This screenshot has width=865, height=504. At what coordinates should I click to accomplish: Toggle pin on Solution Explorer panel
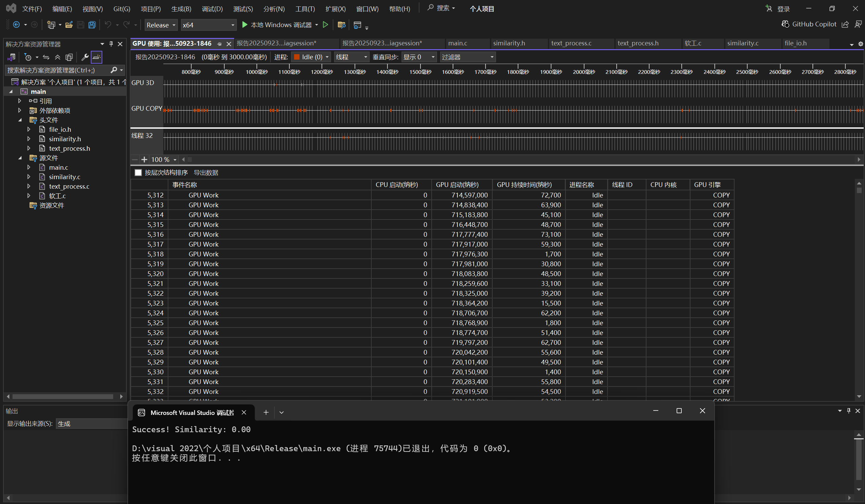pyautogui.click(x=111, y=44)
